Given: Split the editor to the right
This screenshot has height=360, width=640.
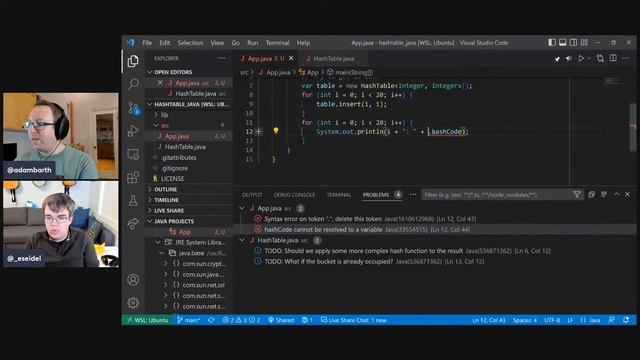Looking at the screenshot, I should pos(613,58).
